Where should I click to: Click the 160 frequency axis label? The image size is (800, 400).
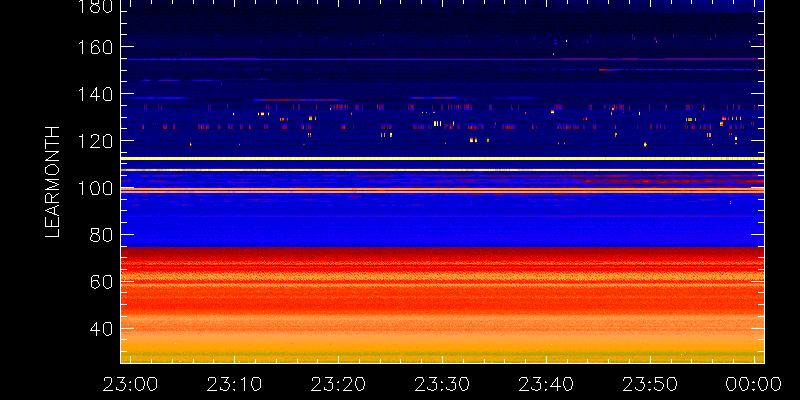[95, 47]
